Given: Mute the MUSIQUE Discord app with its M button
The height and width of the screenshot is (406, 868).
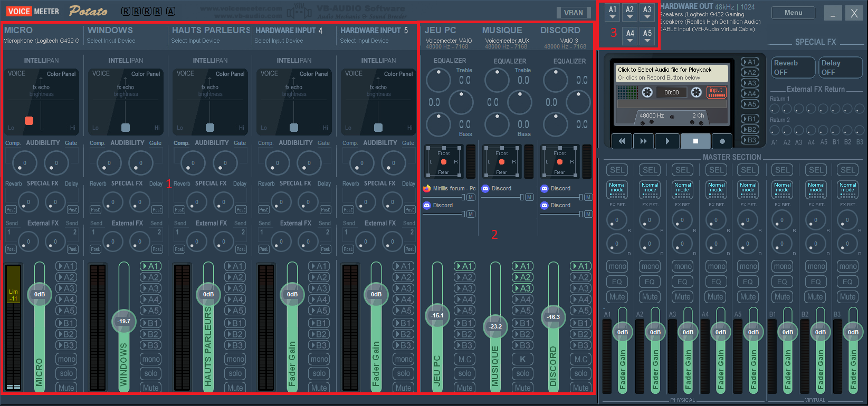Looking at the screenshot, I should 529,197.
